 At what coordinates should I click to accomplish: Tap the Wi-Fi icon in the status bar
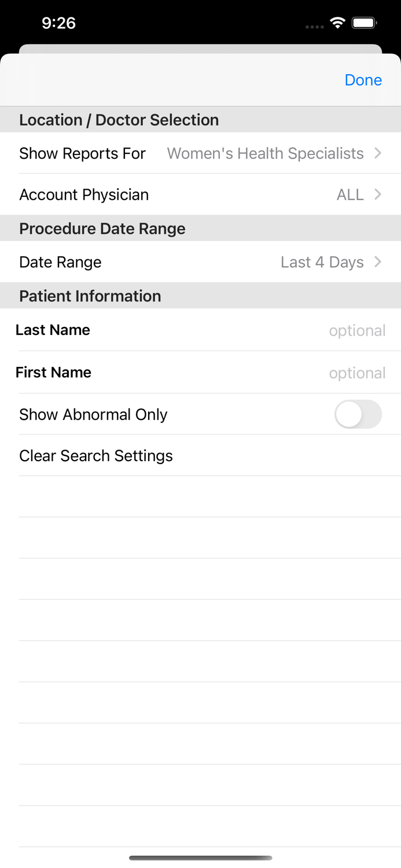point(338,23)
